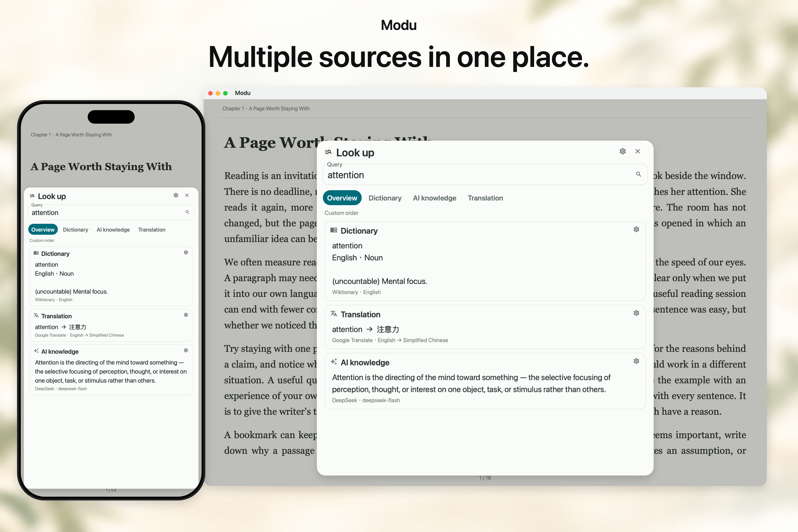
Task: Open Translation card settings in desktop panel
Action: [636, 313]
